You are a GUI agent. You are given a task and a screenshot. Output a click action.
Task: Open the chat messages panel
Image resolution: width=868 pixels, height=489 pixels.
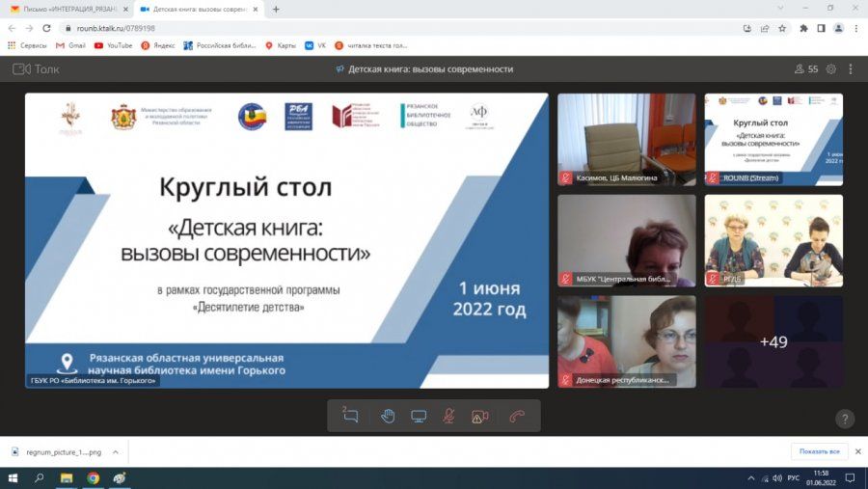350,417
